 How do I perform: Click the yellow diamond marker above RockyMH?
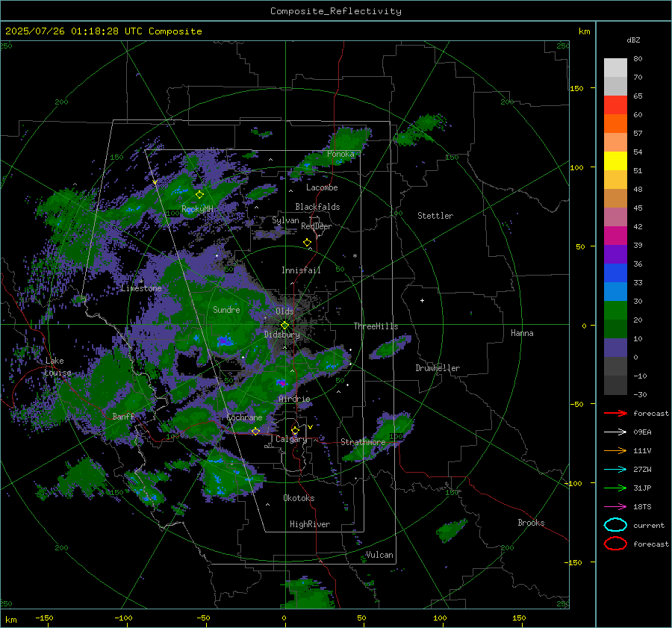[x=199, y=195]
